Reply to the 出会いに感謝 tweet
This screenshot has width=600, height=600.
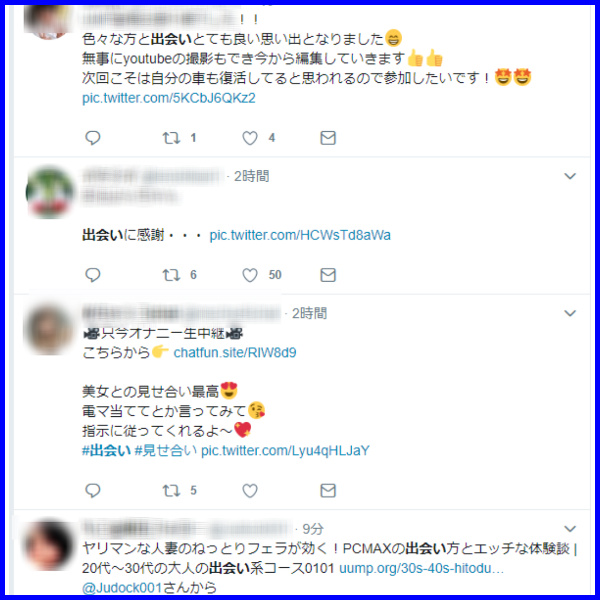(x=93, y=275)
